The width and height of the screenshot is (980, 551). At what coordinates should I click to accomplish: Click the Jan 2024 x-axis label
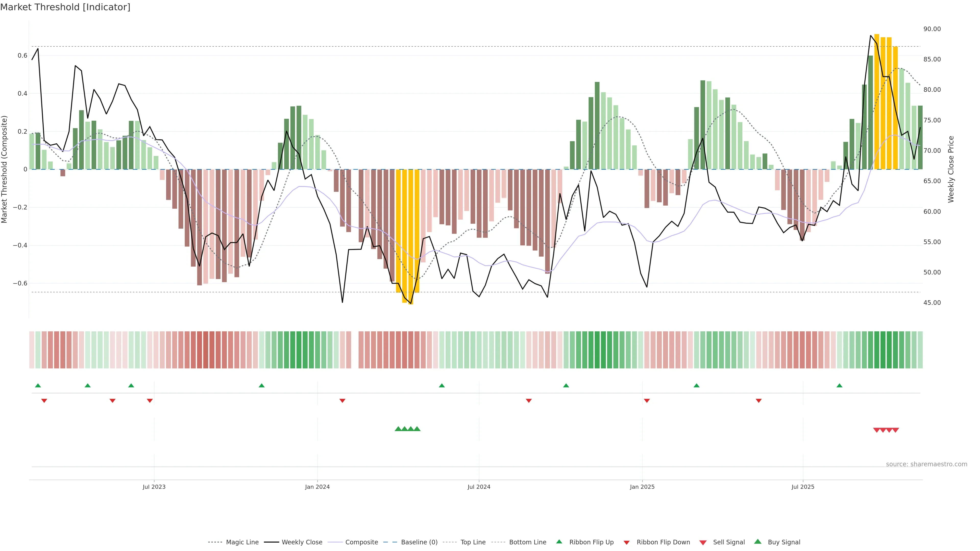[x=317, y=487]
